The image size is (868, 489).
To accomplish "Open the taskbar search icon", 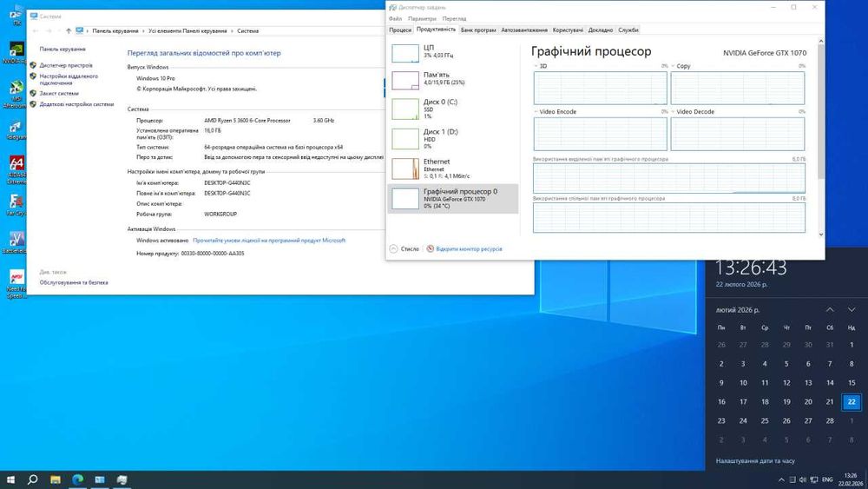I will pos(32,479).
